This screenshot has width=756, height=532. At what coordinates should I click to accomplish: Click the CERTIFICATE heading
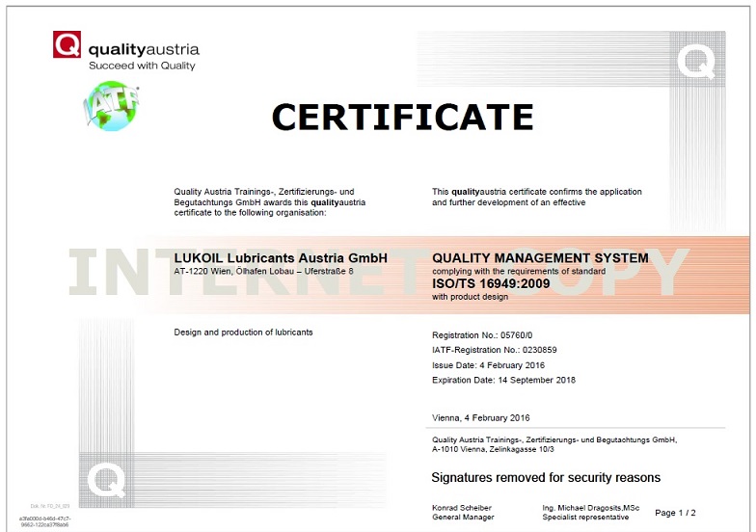coord(403,118)
